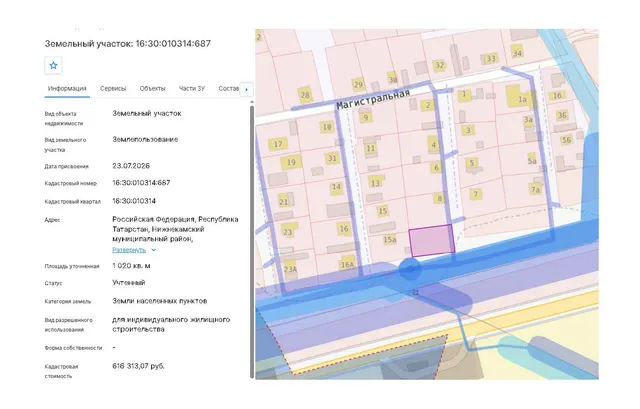Image resolution: width=640 pixels, height=409 pixels.
Task: Click the Магистральная street label on map
Action: pyautogui.click(x=373, y=100)
